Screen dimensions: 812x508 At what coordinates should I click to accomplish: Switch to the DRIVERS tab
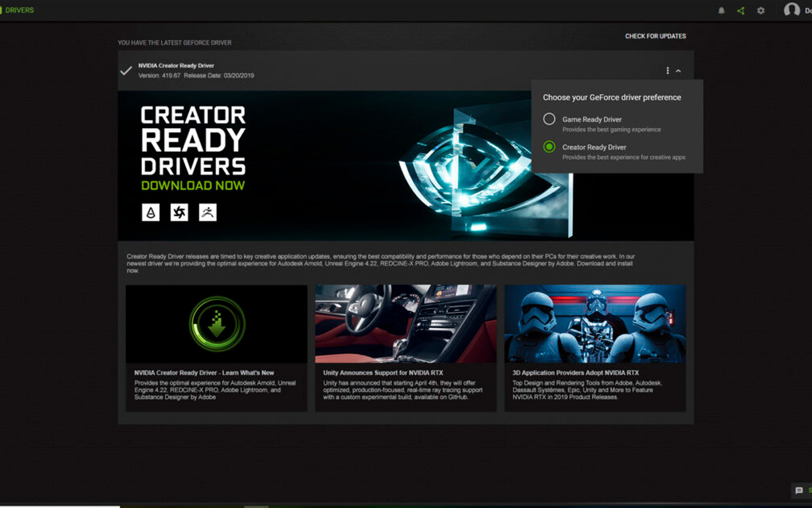point(20,10)
